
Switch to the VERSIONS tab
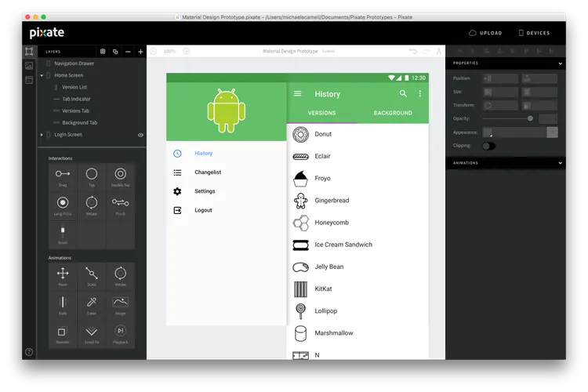[x=321, y=113]
